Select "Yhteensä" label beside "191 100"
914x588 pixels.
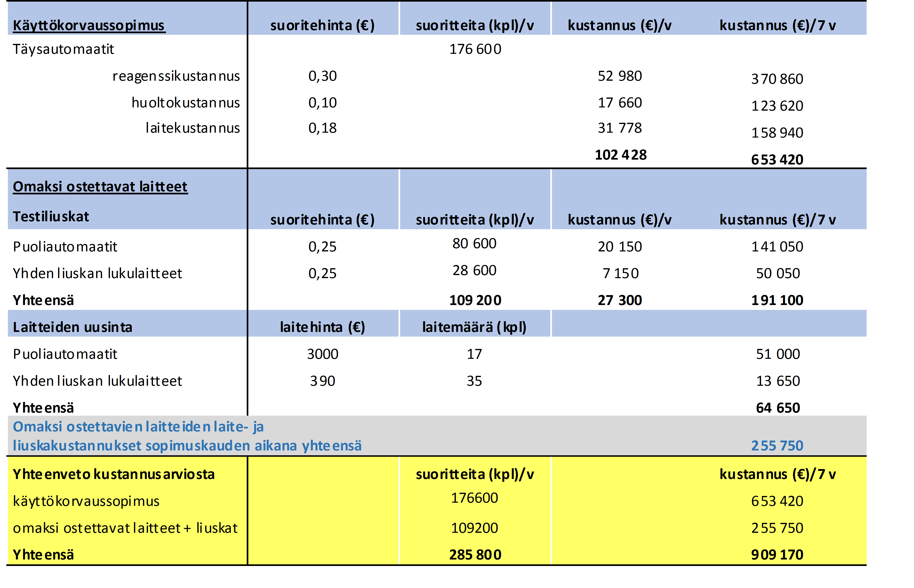click(43, 300)
